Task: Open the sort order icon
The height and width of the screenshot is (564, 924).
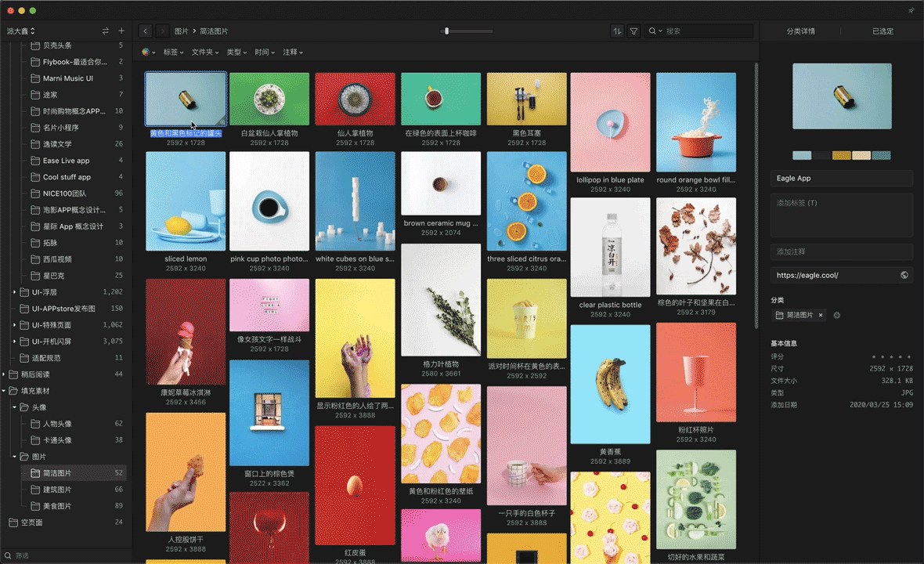Action: [x=617, y=31]
